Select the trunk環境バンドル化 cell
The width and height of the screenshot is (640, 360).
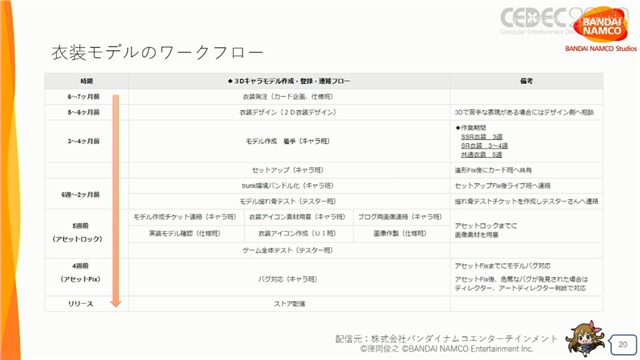(288, 186)
